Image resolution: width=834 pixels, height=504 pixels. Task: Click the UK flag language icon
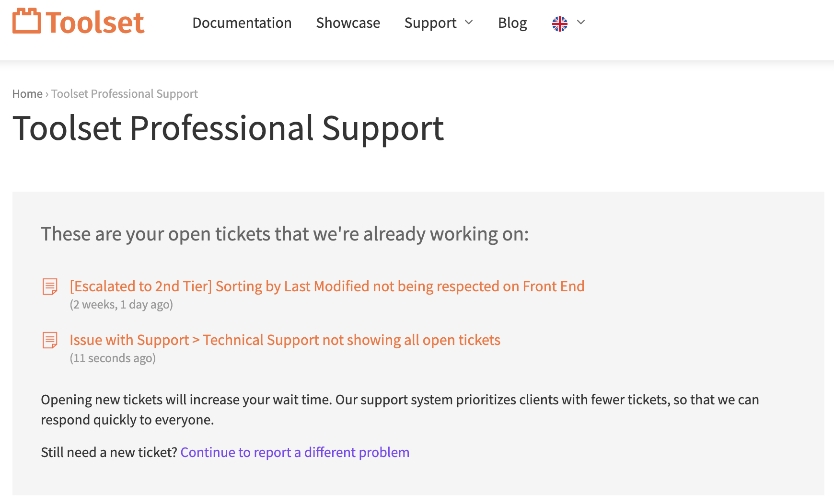(x=559, y=23)
